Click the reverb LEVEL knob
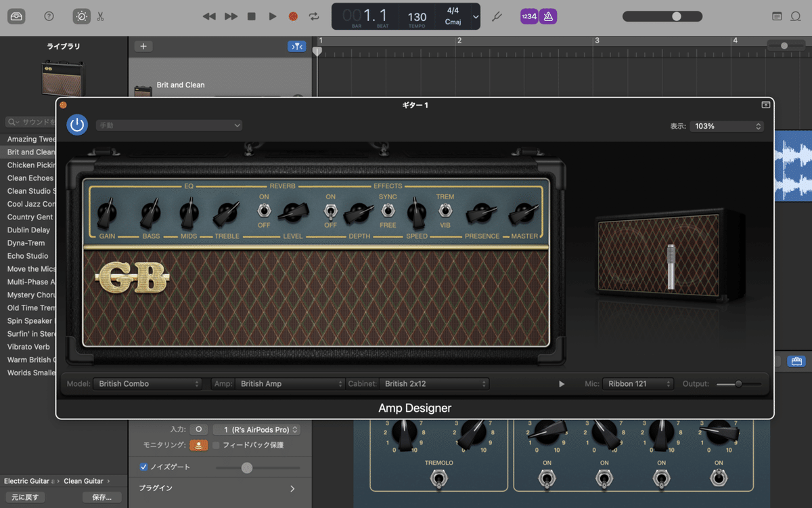The height and width of the screenshot is (508, 812). pyautogui.click(x=293, y=214)
